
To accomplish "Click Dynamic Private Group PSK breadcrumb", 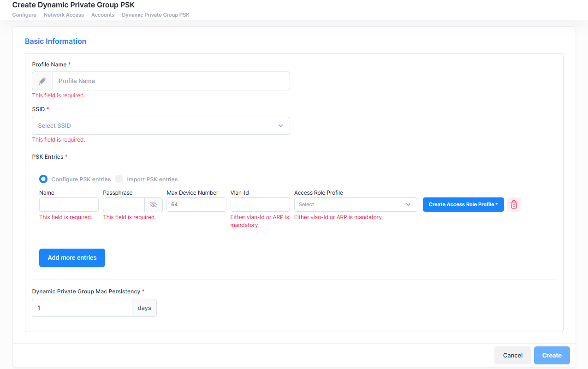I will click(155, 15).
